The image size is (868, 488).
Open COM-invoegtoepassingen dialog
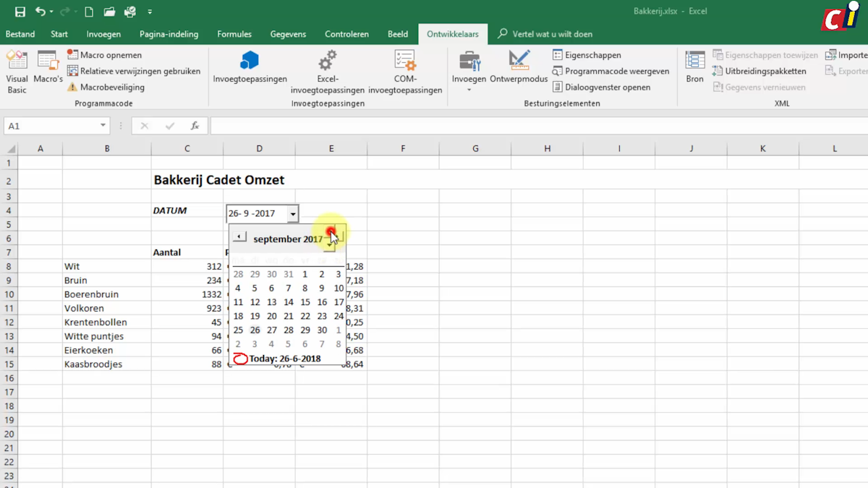click(x=404, y=72)
